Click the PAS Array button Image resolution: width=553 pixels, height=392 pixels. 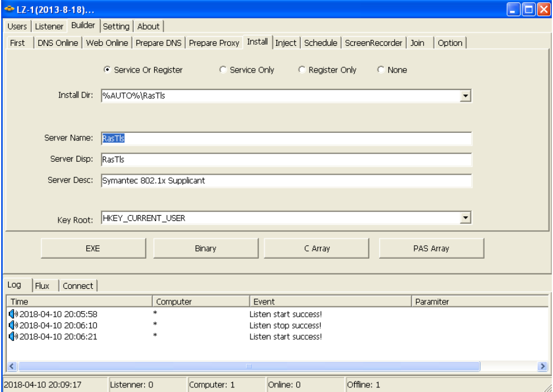tap(431, 248)
